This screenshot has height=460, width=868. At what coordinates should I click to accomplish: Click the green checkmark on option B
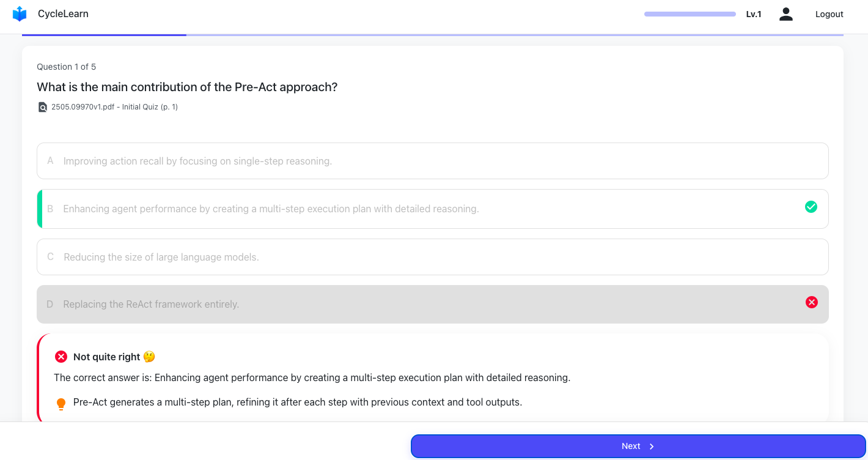811,207
